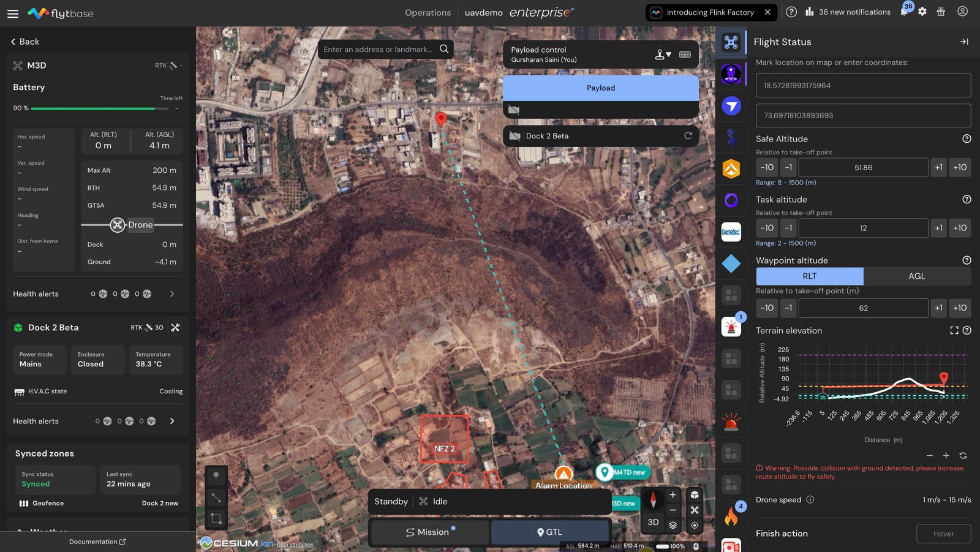Open the payload control user dropdown

[x=663, y=55]
